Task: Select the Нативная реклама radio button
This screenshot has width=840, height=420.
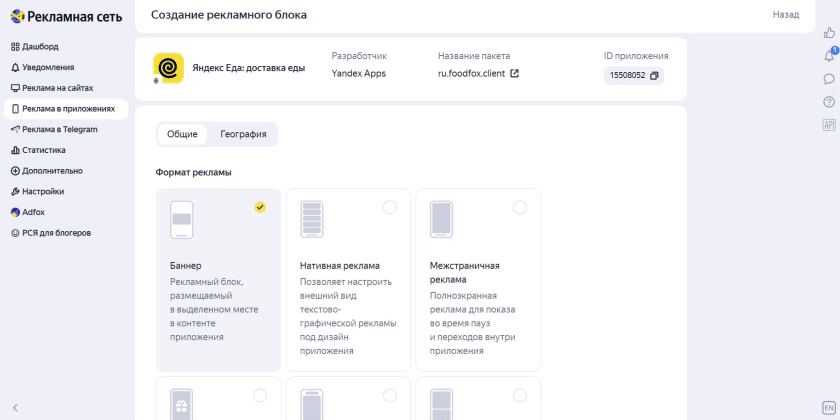Action: [390, 207]
